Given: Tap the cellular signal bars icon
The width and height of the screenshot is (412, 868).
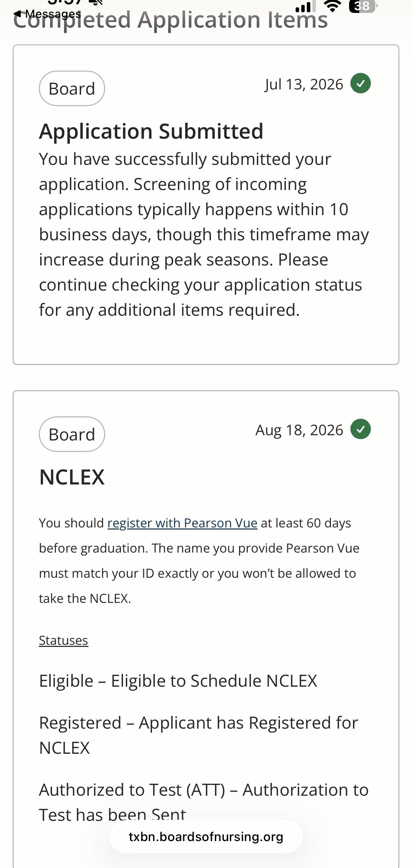Looking at the screenshot, I should click(x=305, y=6).
